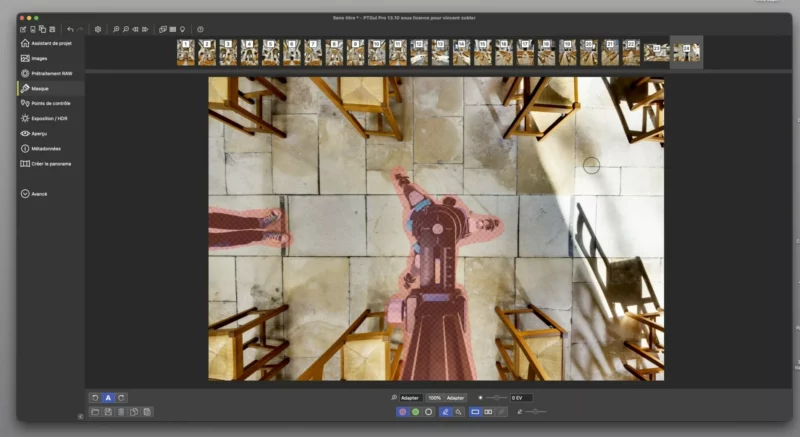The image size is (800, 437).
Task: Open the help question mark icon
Action: click(200, 30)
